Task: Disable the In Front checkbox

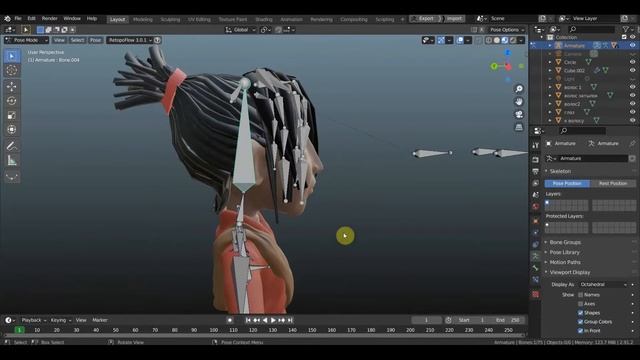Action: point(580,331)
